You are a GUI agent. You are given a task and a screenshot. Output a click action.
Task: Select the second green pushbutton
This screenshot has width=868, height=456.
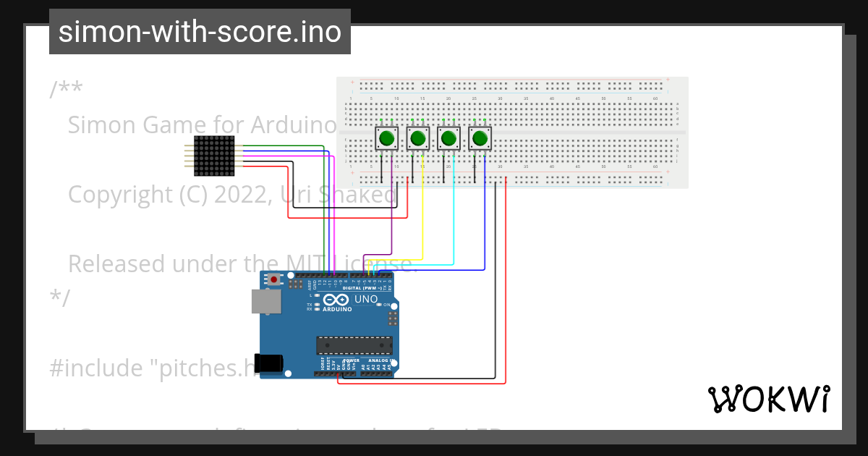click(417, 139)
